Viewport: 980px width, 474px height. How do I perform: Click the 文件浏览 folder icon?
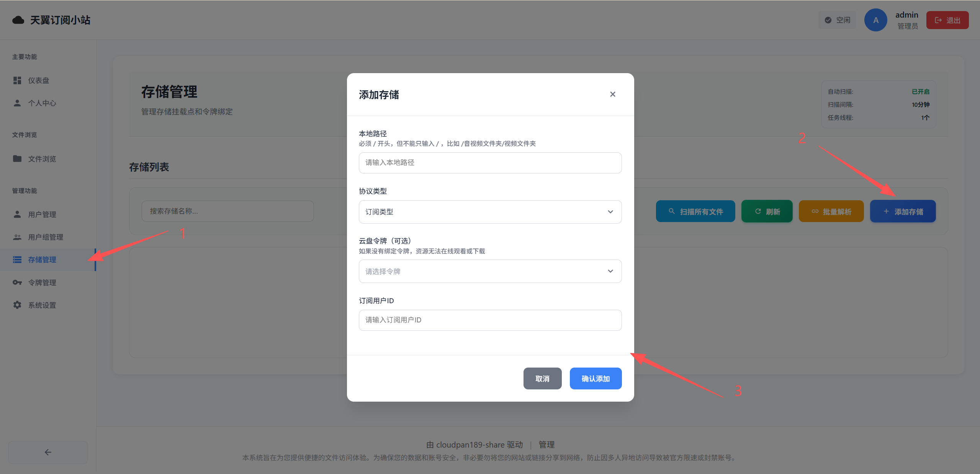[17, 159]
